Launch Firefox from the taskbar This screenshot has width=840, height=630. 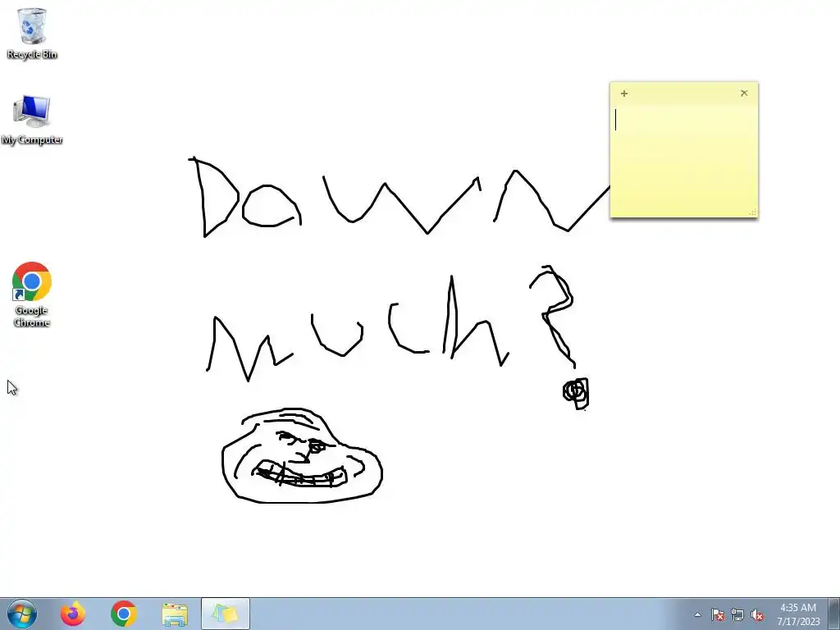pos(73,614)
